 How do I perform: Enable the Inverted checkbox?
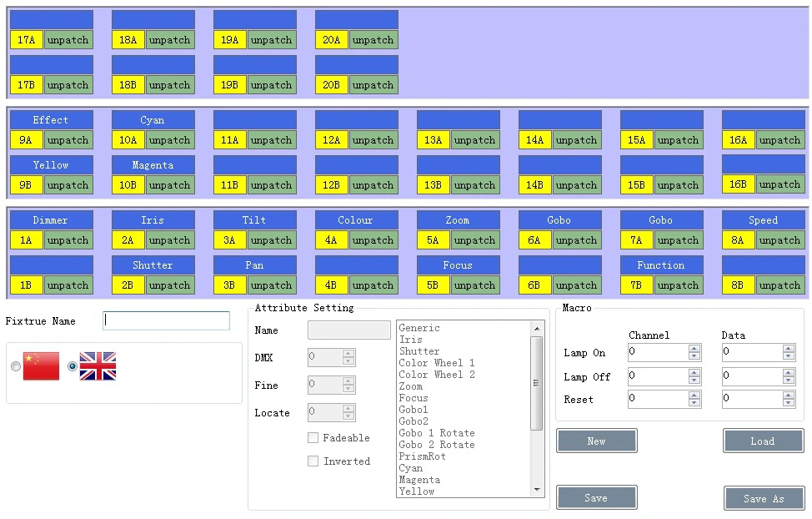313,461
